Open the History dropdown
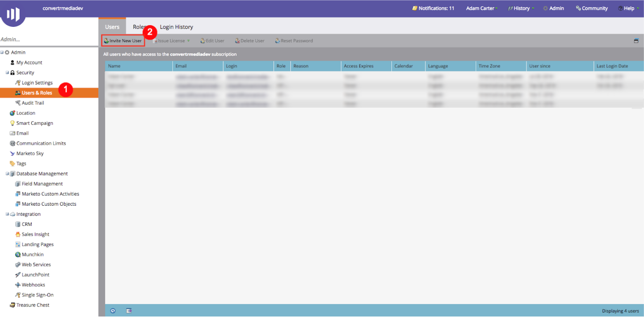The image size is (644, 318). click(521, 8)
